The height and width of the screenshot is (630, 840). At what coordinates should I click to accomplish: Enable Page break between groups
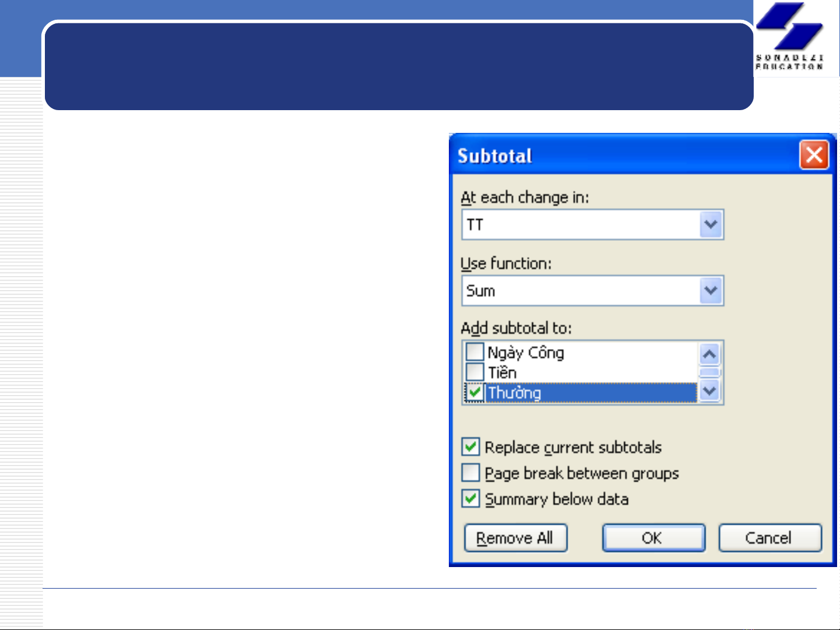pyautogui.click(x=470, y=473)
